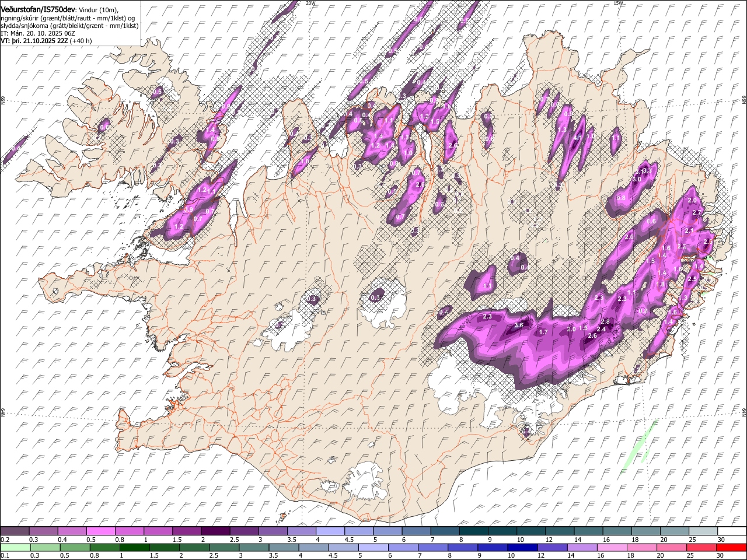Screen dimensions: 747x560
Task: Select upper legend swatch starting at 0.2
Action: tap(15, 531)
